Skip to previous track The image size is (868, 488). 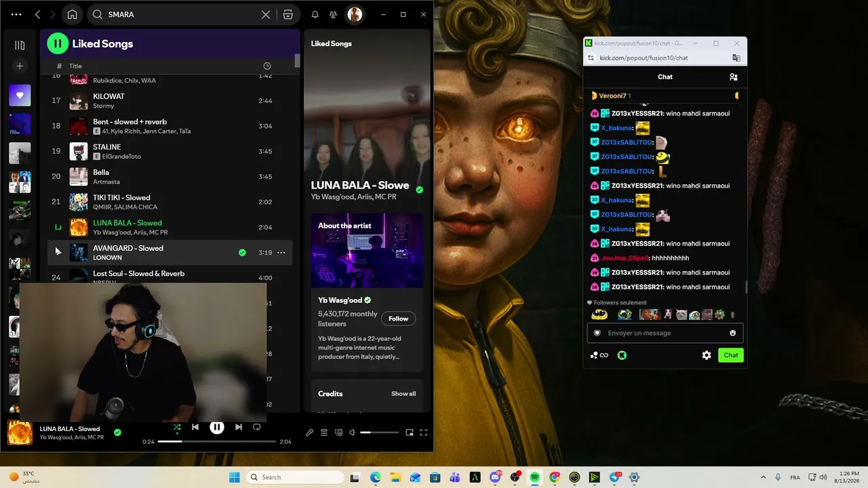[195, 427]
